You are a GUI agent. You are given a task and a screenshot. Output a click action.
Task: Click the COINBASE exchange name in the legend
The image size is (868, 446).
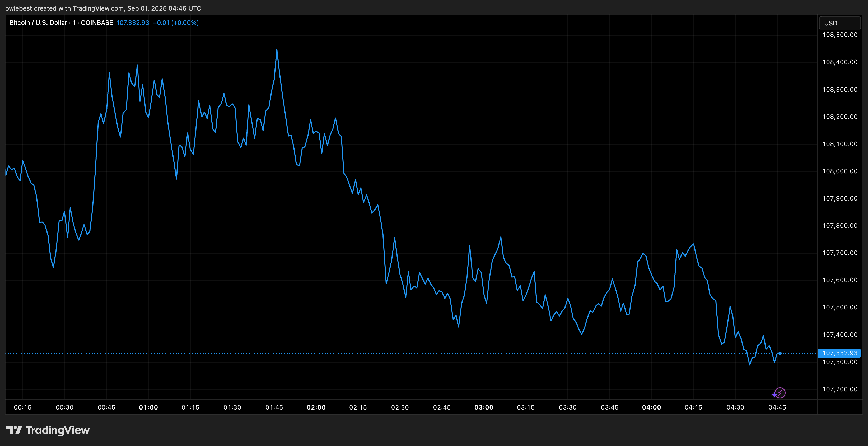97,22
